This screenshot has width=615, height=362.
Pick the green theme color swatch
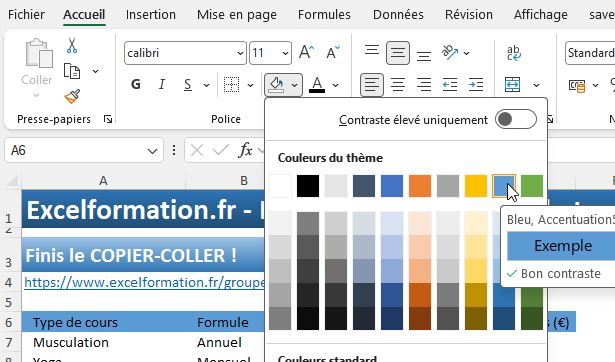point(532,186)
